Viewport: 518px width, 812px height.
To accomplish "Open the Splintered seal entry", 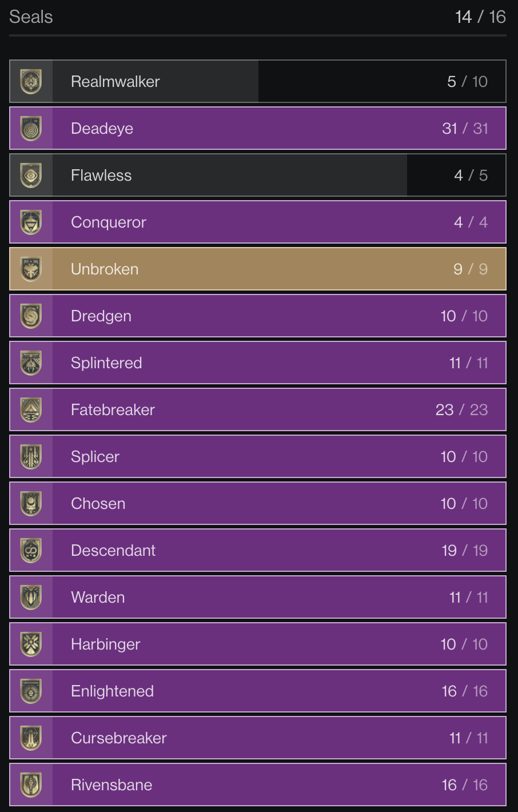I will point(258,363).
